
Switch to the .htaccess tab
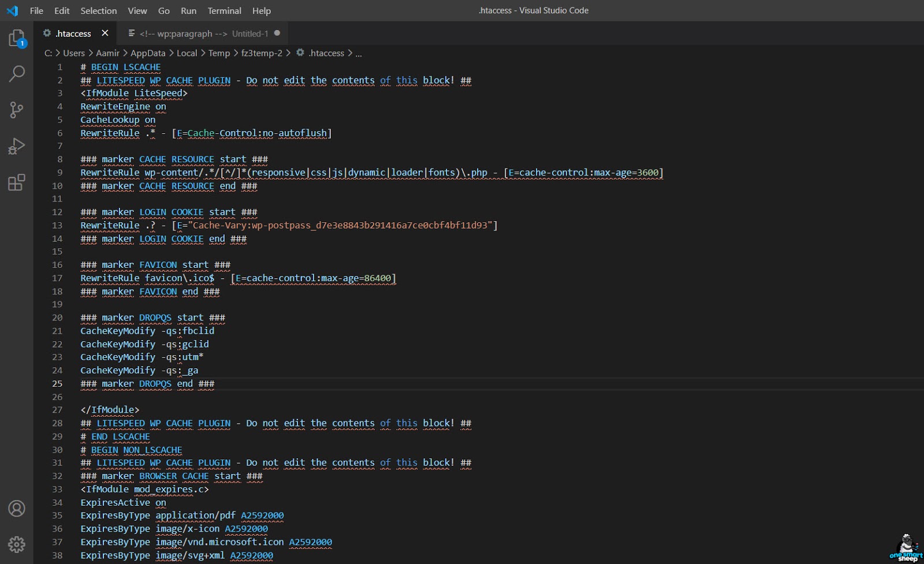coord(75,33)
